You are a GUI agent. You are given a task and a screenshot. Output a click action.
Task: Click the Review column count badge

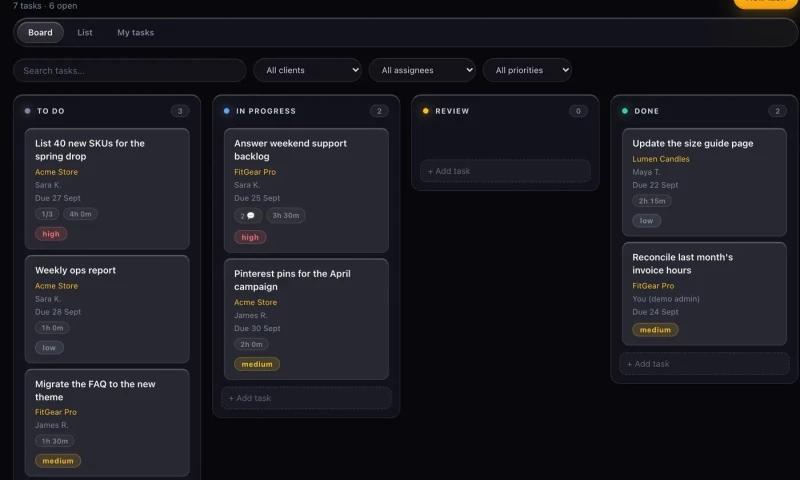[578, 111]
